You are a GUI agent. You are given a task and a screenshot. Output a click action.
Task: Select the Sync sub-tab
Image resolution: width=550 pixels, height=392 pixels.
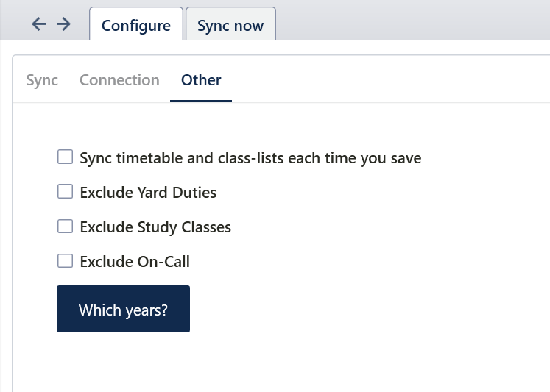coord(42,80)
